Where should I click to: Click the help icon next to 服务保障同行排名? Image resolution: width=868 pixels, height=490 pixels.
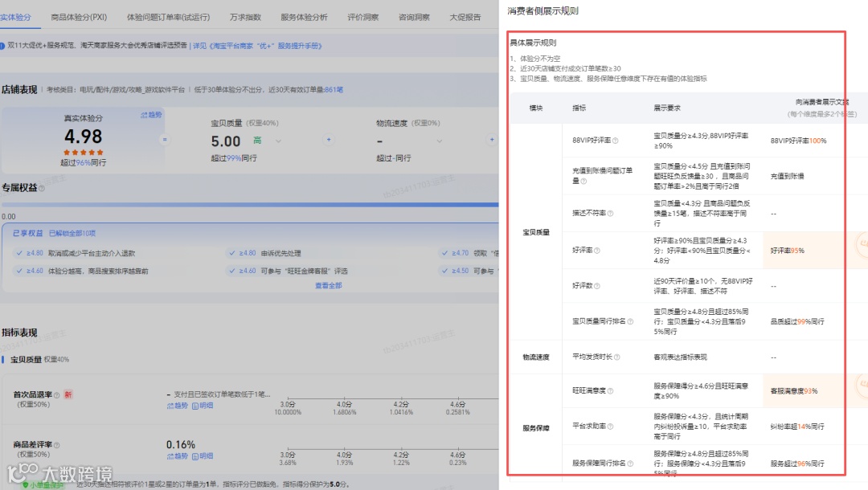[x=630, y=463]
